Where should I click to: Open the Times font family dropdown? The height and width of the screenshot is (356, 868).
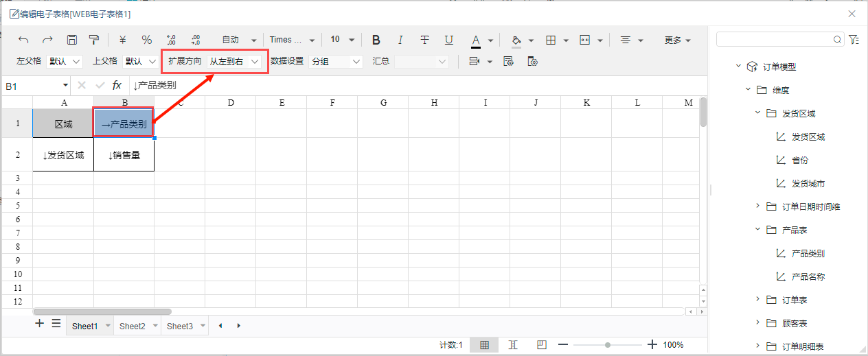(x=292, y=40)
